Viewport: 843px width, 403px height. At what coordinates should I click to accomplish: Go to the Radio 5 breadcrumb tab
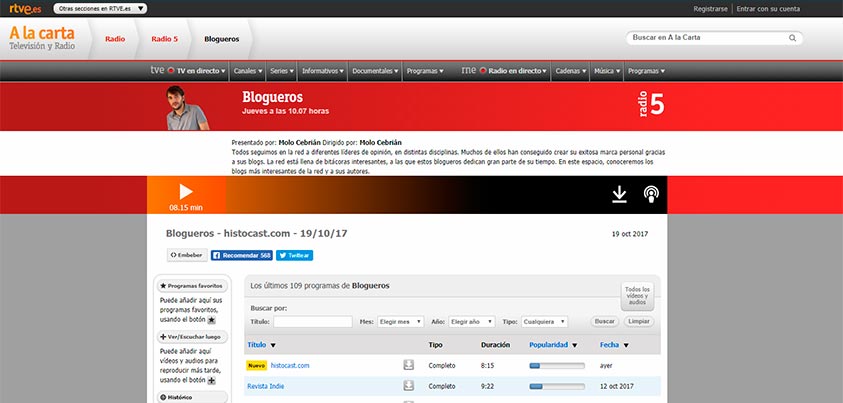164,39
